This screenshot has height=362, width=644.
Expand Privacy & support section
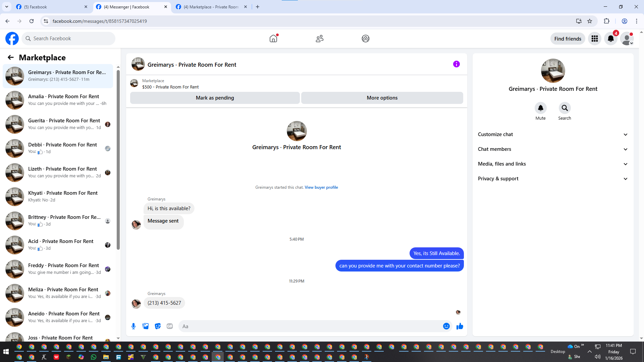click(x=552, y=179)
